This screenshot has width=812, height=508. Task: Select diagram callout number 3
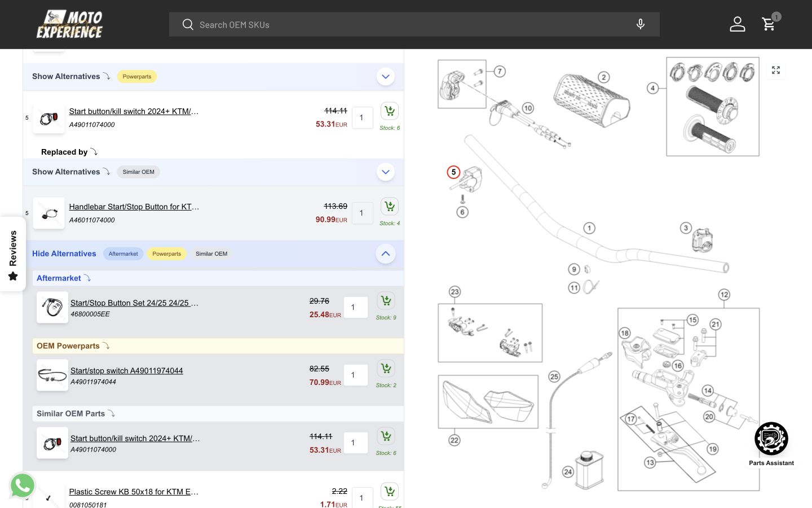point(686,228)
